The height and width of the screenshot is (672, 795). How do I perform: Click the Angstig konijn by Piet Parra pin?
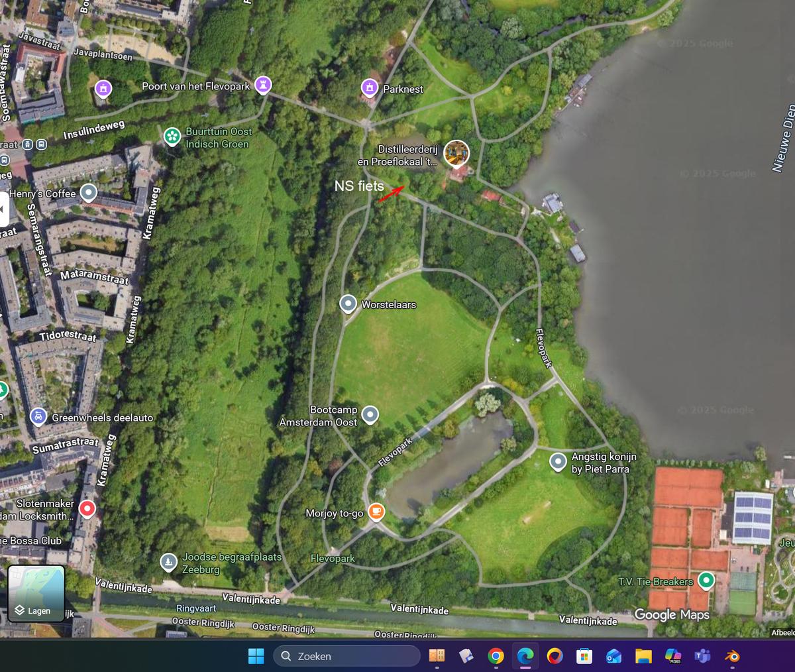tap(558, 461)
